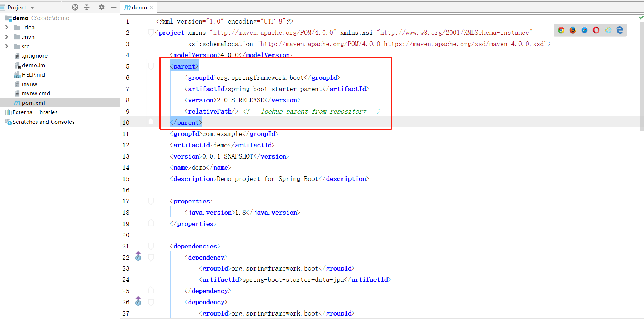644x321 pixels.
Task: Click the com.example groupId text
Action: click(x=222, y=134)
